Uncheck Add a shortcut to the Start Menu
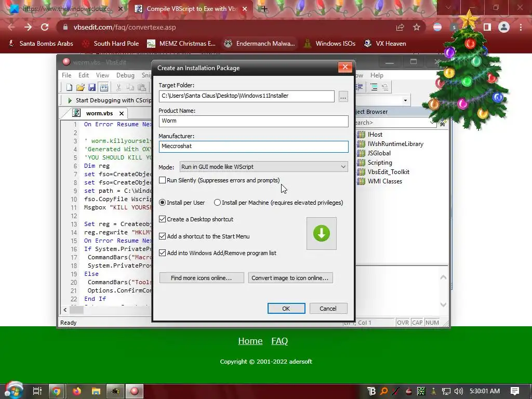 pos(162,236)
